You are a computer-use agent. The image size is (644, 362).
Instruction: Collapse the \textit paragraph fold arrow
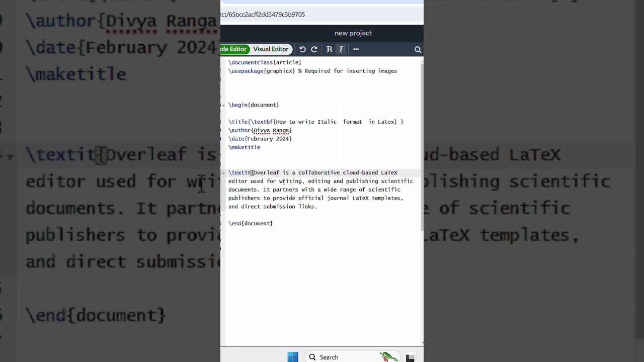point(223,173)
